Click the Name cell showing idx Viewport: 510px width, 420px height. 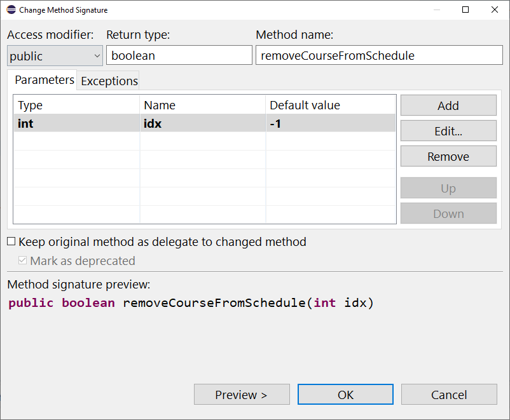153,123
